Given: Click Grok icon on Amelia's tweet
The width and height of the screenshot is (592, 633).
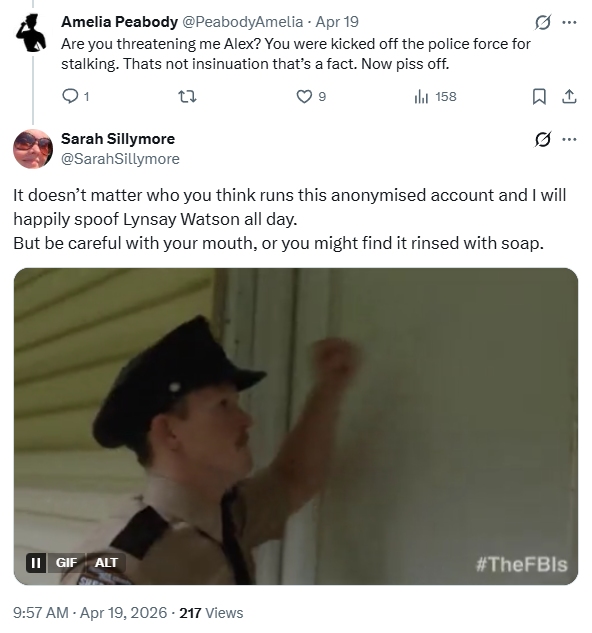Looking at the screenshot, I should click(x=542, y=22).
